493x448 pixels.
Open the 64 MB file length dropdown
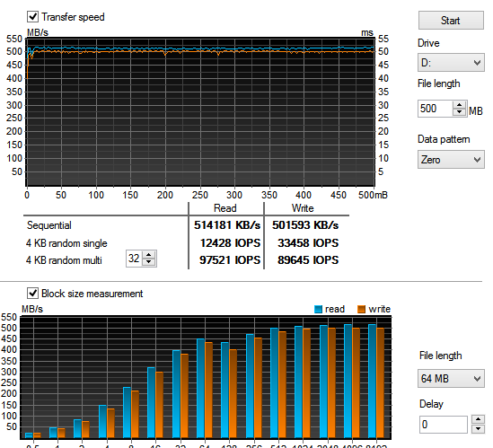click(451, 378)
